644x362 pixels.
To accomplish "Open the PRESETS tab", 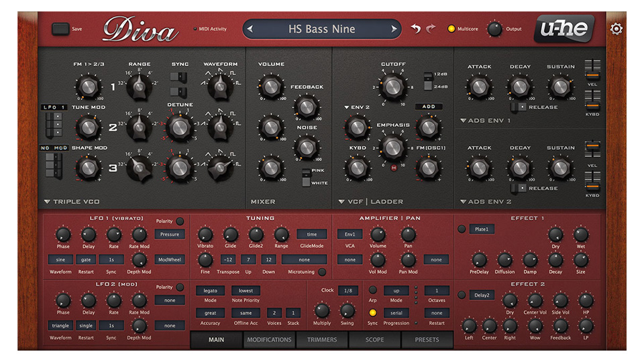I will tap(427, 340).
